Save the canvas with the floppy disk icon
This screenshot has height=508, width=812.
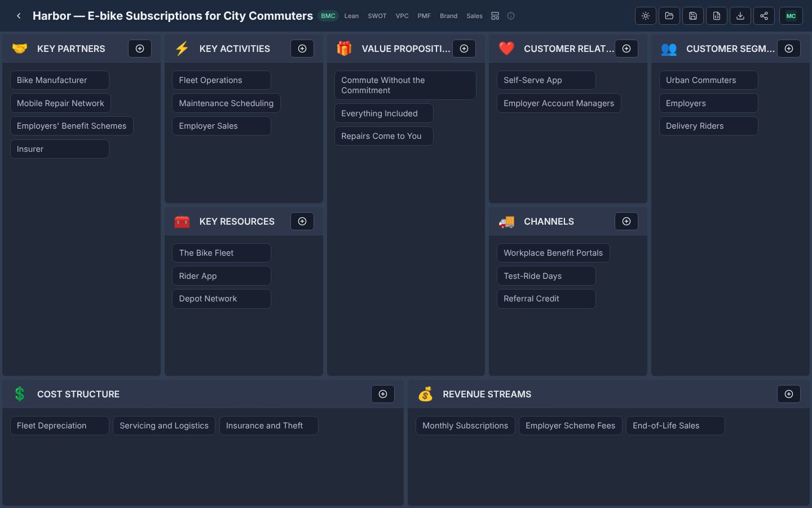tap(693, 16)
